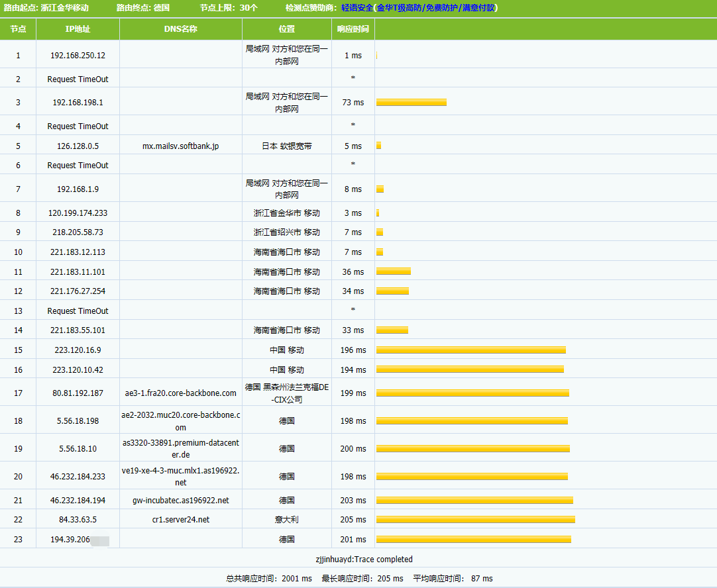Click the mx.mailsv.softbank.jp DNS name

[x=180, y=146]
